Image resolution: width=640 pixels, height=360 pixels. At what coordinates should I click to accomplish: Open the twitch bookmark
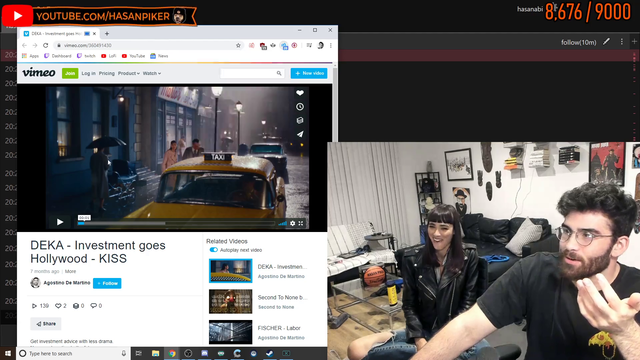tap(86, 56)
